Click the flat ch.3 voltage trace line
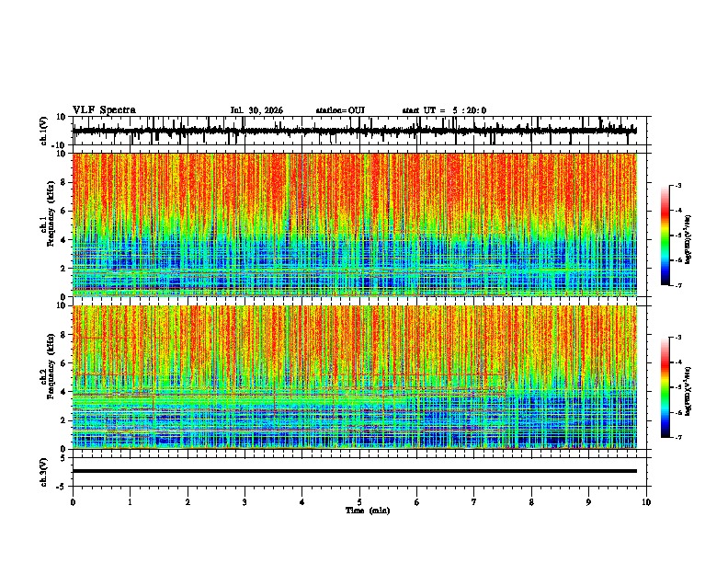Screen dimensions: 728x563 click(355, 471)
